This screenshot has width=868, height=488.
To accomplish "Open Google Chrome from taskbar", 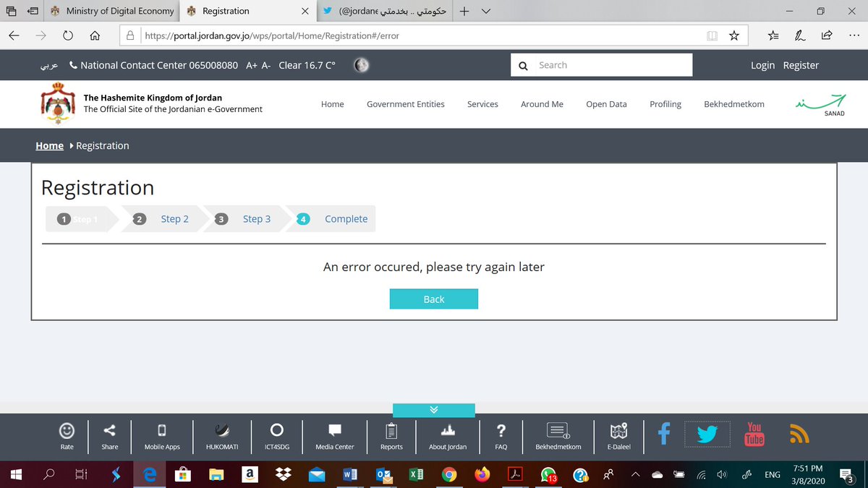I will [449, 475].
